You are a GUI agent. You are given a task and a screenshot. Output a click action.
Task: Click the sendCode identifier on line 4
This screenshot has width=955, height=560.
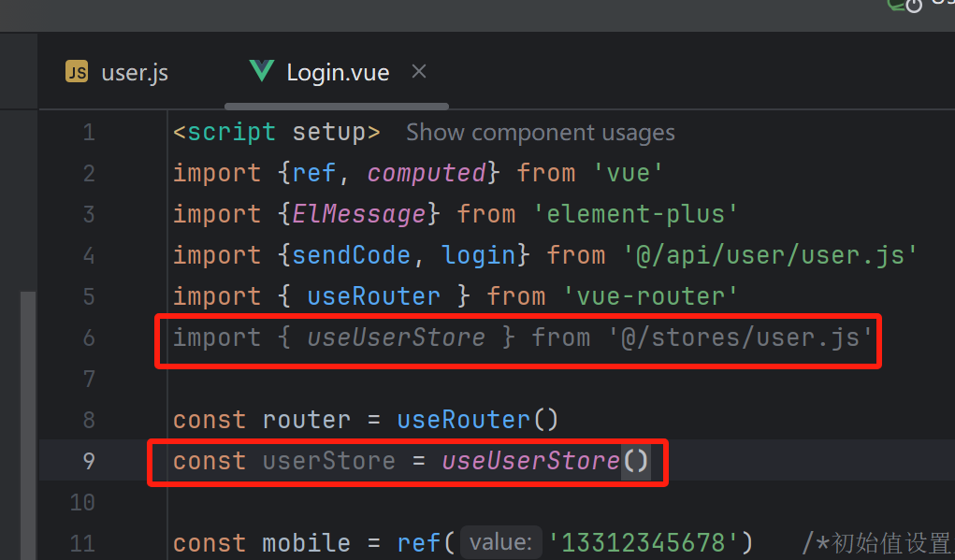click(351, 255)
